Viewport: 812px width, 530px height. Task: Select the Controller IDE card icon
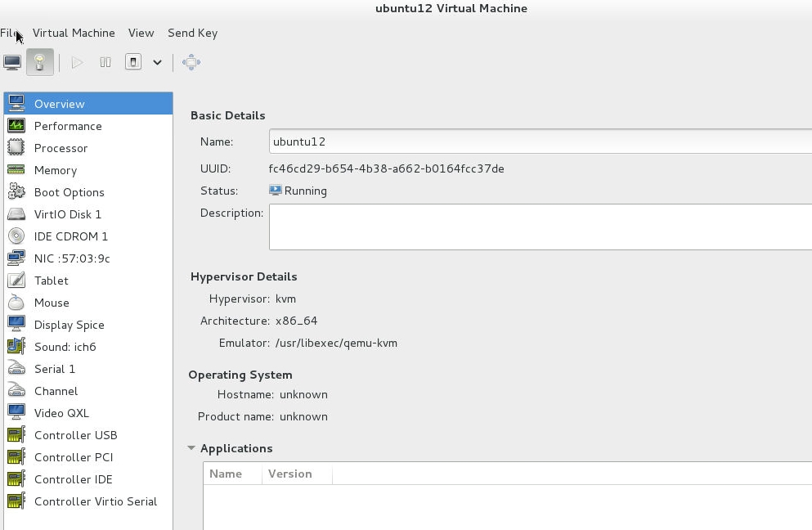(x=16, y=478)
